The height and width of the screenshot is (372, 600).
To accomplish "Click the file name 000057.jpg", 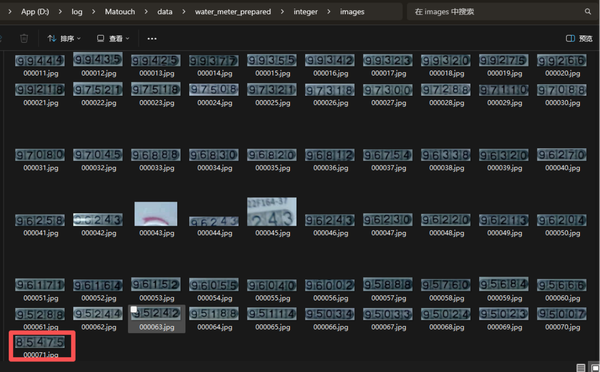I will tap(388, 298).
